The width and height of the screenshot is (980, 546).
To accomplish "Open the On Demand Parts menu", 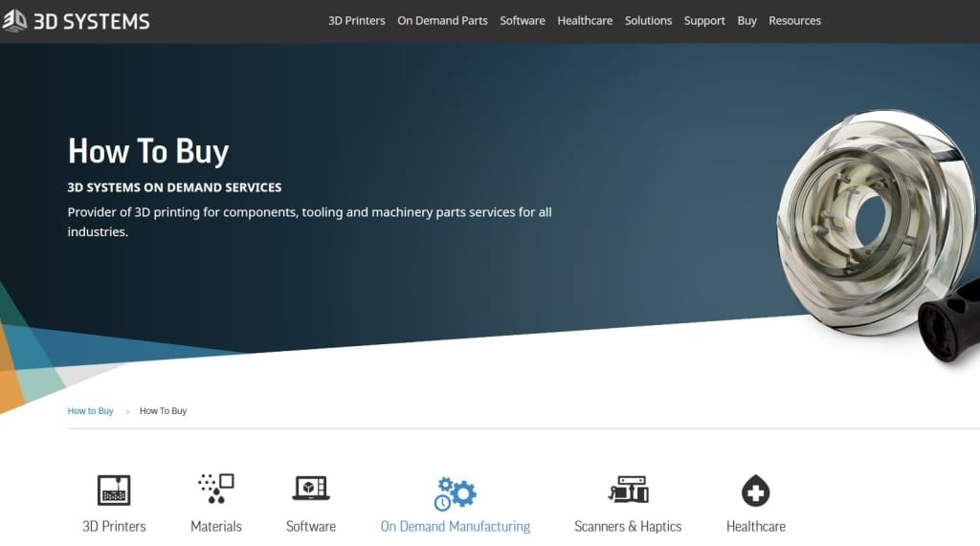I will (442, 21).
